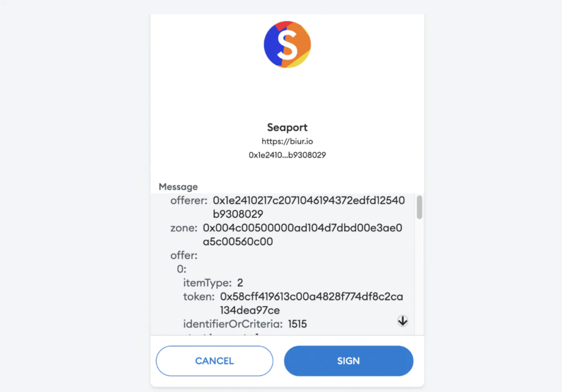This screenshot has width=562, height=392.
Task: Click the offer: field label
Action: 184,255
